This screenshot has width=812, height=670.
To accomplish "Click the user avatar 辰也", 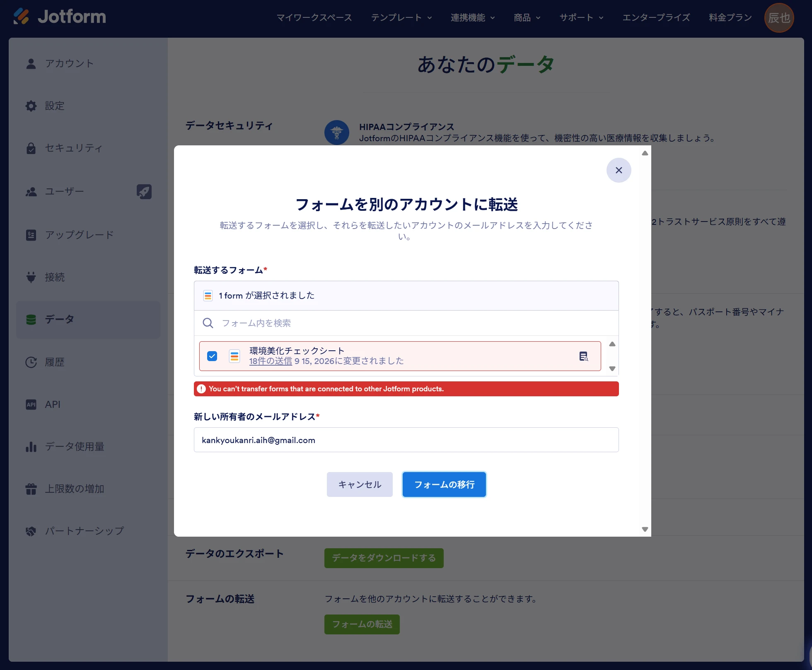I will [x=779, y=17].
